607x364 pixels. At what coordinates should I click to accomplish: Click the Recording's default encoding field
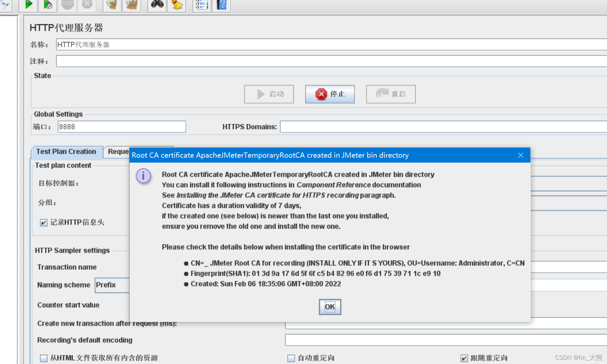point(446,340)
